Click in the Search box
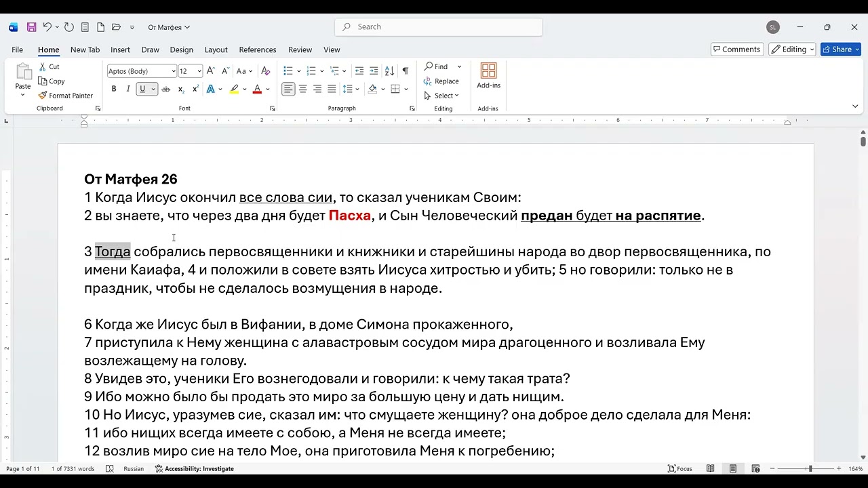The width and height of the screenshot is (868, 488). click(438, 27)
